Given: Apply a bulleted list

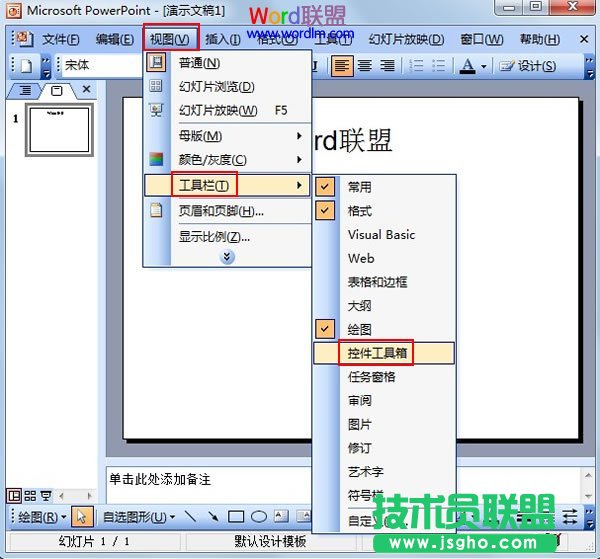Looking at the screenshot, I should coord(439,66).
